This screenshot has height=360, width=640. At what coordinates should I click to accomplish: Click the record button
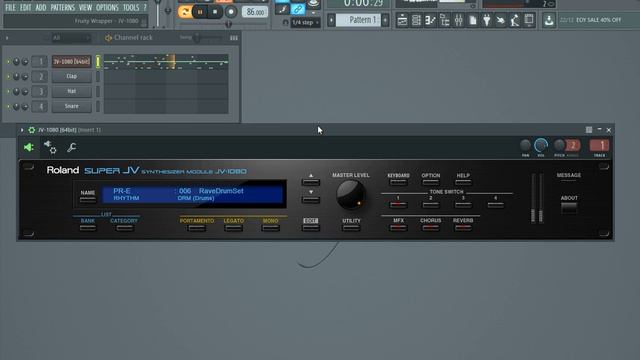231,12
